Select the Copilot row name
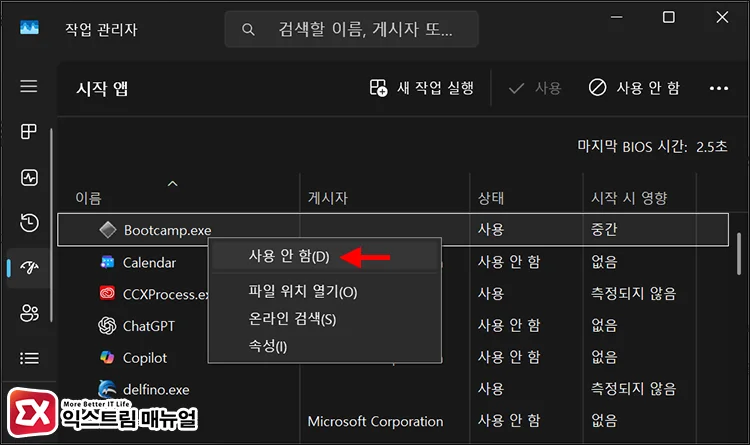Viewport: 750px width, 445px height. 145,357
